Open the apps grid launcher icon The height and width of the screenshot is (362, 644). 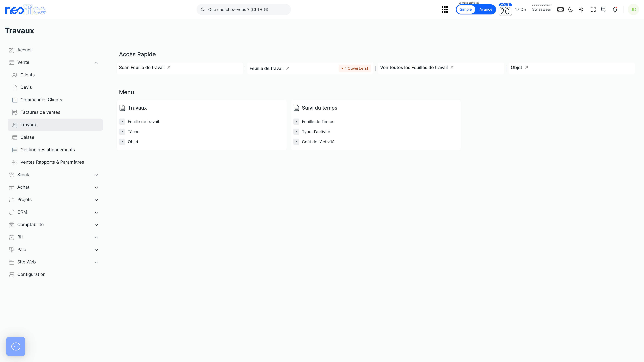coord(444,9)
